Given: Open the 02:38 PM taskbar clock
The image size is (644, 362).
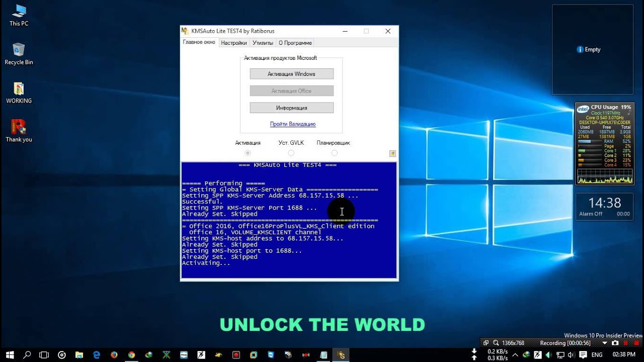Looking at the screenshot, I should click(624, 354).
